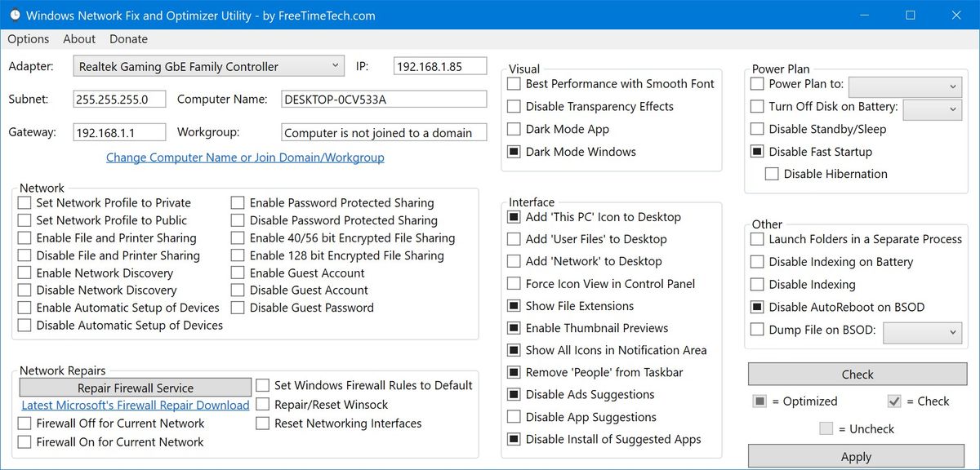
Task: Click inside the IP address field
Action: [439, 65]
